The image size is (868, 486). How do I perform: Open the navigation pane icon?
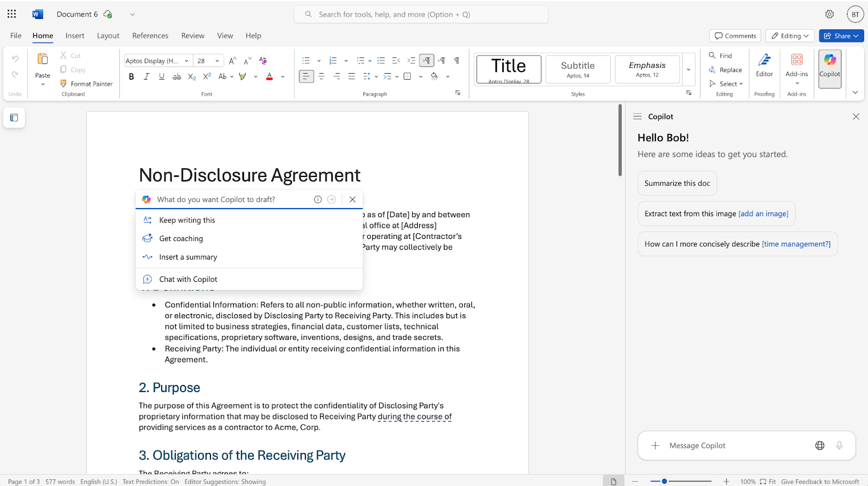[14, 118]
